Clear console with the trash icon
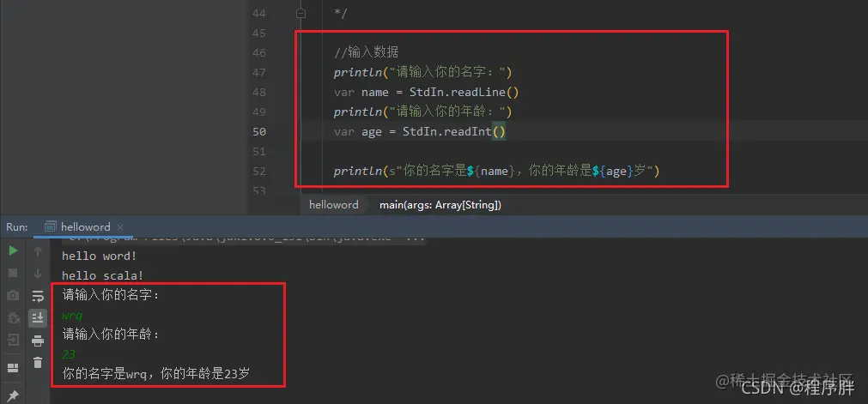868x404 pixels. pos(38,363)
